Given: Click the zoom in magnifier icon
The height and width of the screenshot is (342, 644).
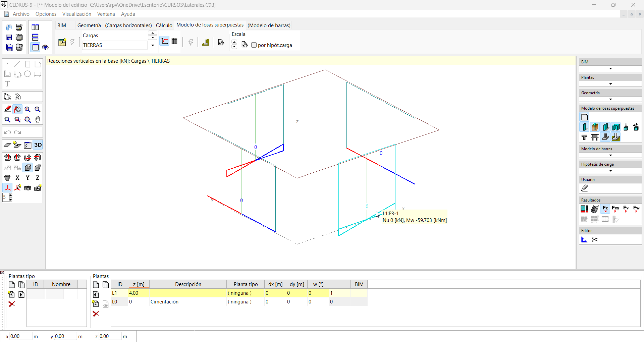Looking at the screenshot, I should tap(28, 110).
